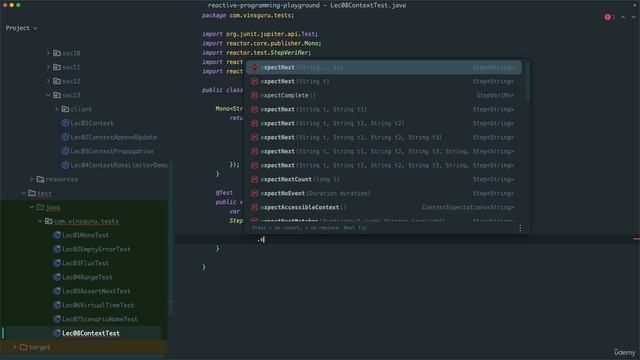Image resolution: width=640 pixels, height=360 pixels.
Task: Select the expectAccessibleContext() suggestion
Action: tap(384, 207)
